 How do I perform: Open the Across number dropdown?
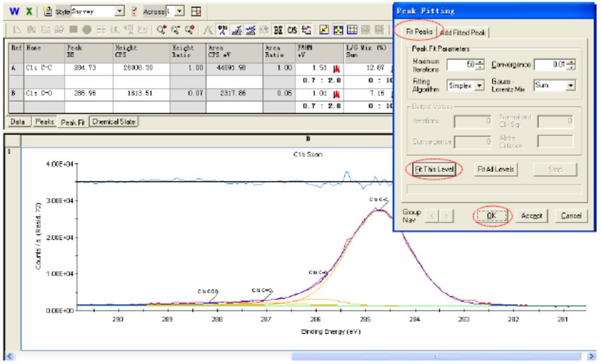tap(181, 11)
